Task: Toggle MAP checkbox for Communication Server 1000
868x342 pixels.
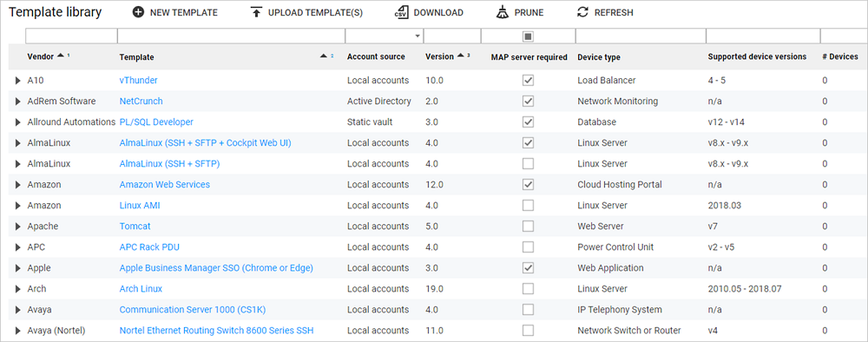Action: click(529, 309)
